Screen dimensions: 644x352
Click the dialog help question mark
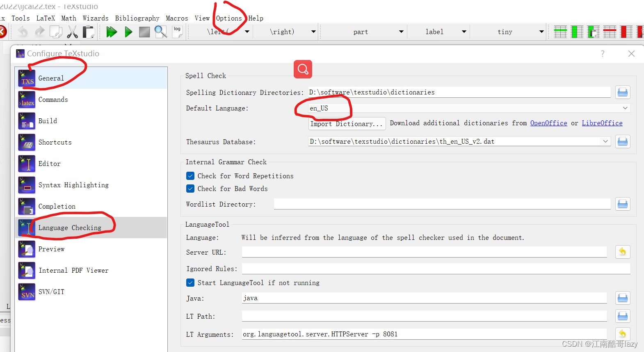[603, 53]
